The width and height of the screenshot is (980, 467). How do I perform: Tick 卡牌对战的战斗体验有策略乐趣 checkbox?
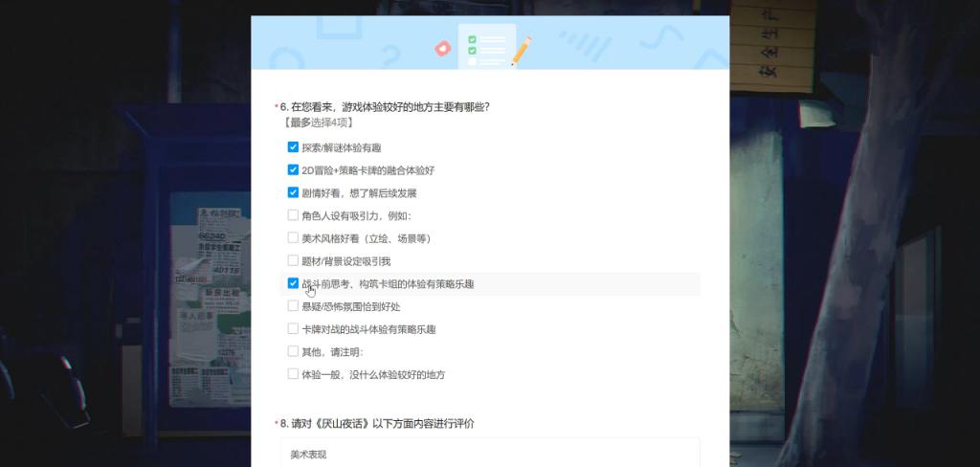coord(293,328)
